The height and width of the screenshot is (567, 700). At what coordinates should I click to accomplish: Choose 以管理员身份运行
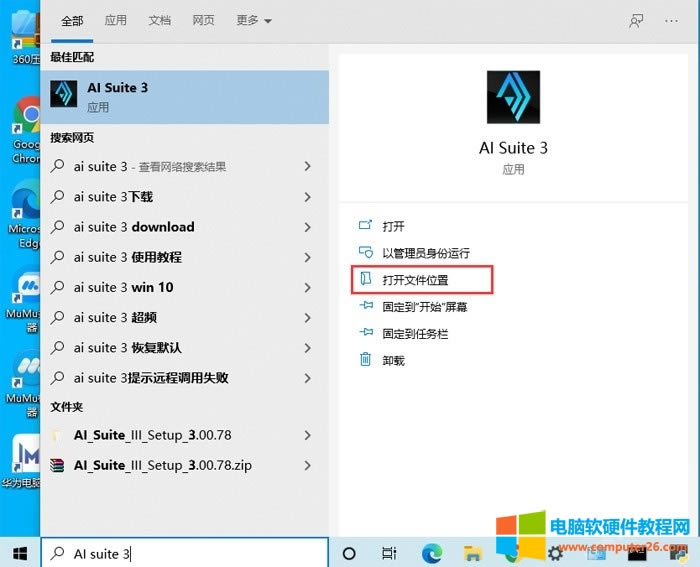pos(425,253)
